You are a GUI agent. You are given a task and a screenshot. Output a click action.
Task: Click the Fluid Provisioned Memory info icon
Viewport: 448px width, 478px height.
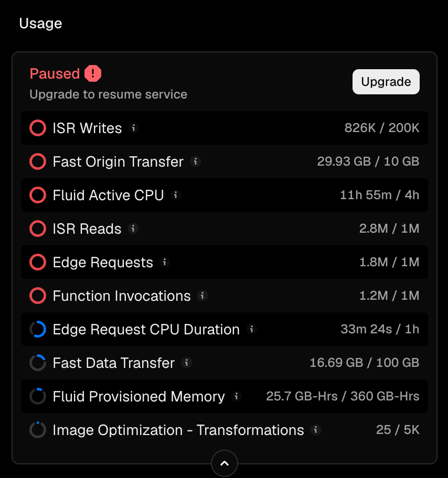pos(236,396)
